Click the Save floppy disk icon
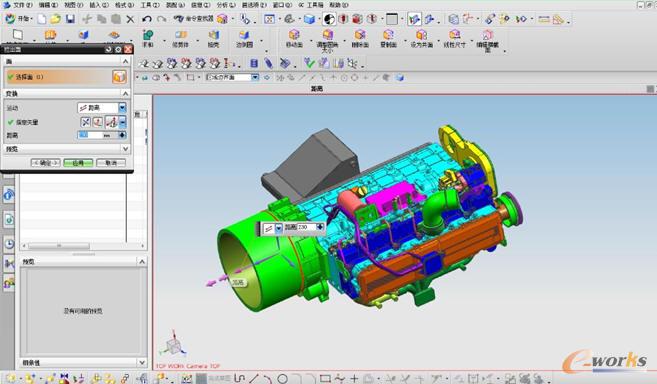 click(70, 19)
